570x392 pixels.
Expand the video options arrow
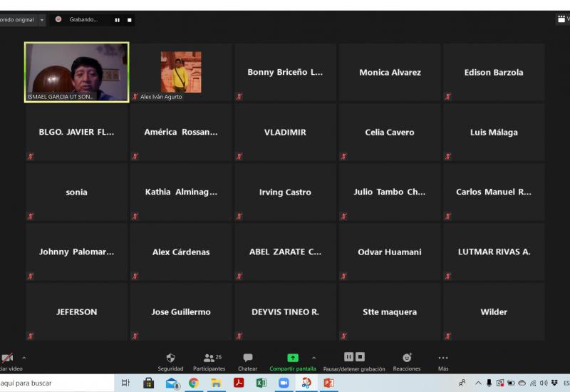pyautogui.click(x=24, y=358)
